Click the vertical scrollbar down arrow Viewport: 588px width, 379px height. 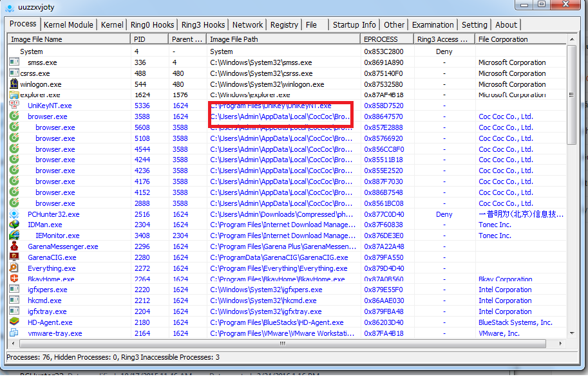click(573, 333)
